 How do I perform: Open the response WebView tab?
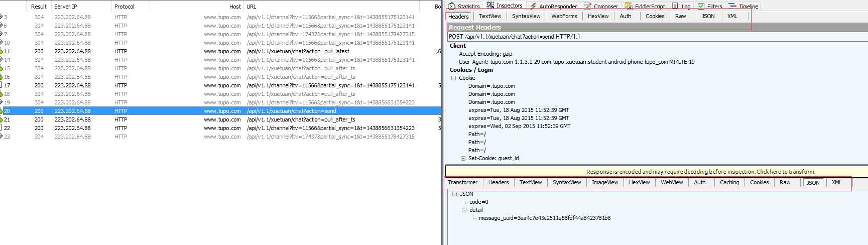tap(672, 182)
